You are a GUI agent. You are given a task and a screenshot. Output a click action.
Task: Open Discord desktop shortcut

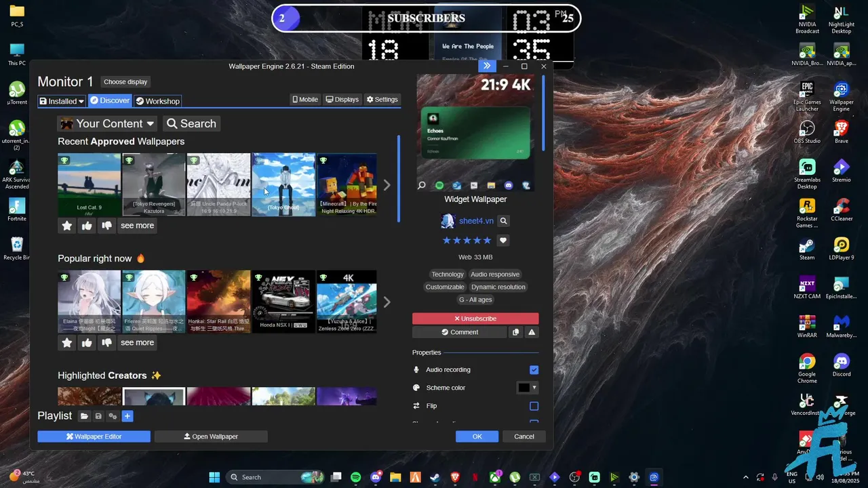pos(842,365)
